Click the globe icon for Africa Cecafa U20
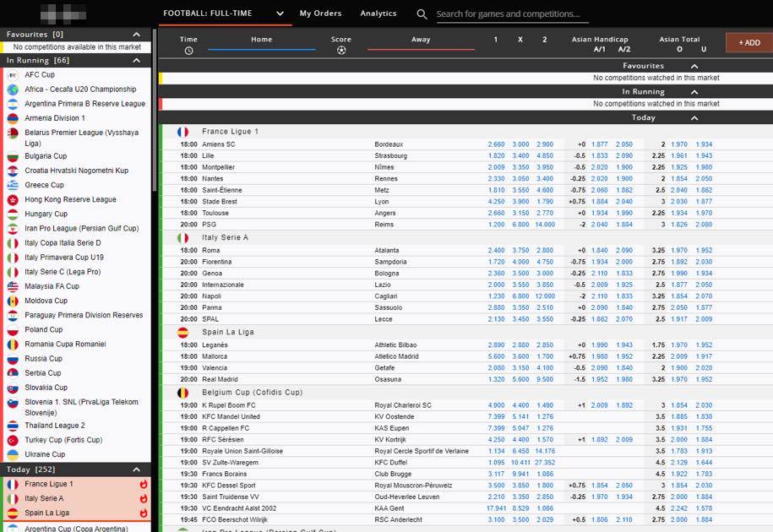The image size is (773, 532). [x=13, y=90]
